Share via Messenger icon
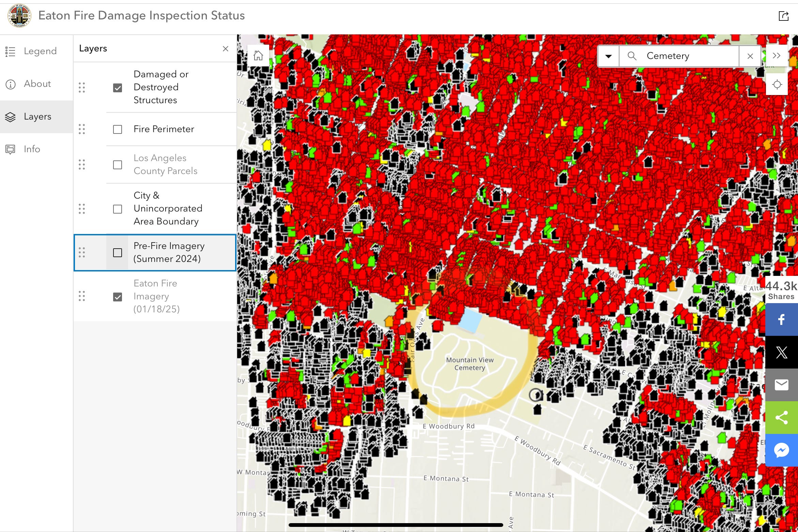798x532 pixels. [781, 450]
